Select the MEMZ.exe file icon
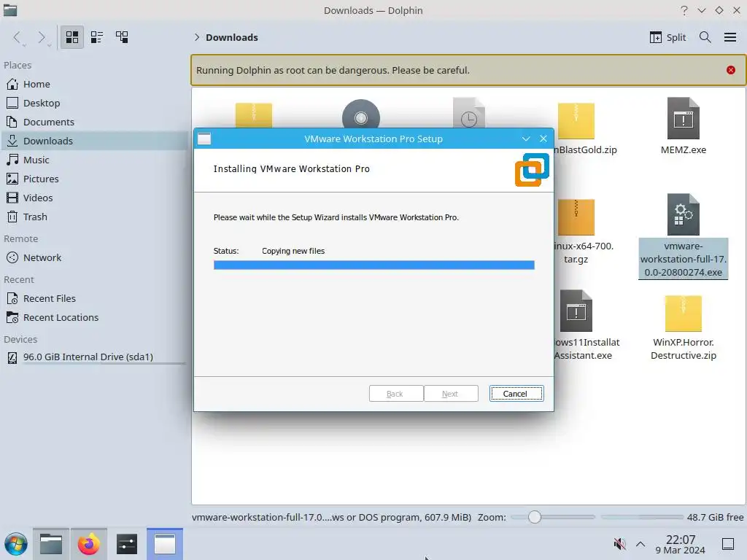 tap(683, 119)
